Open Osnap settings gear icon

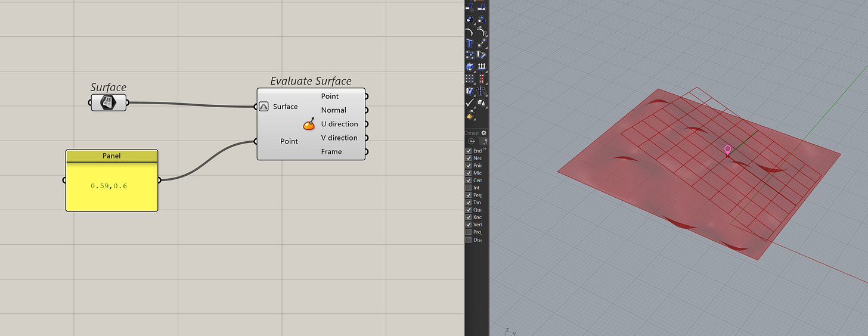[483, 133]
